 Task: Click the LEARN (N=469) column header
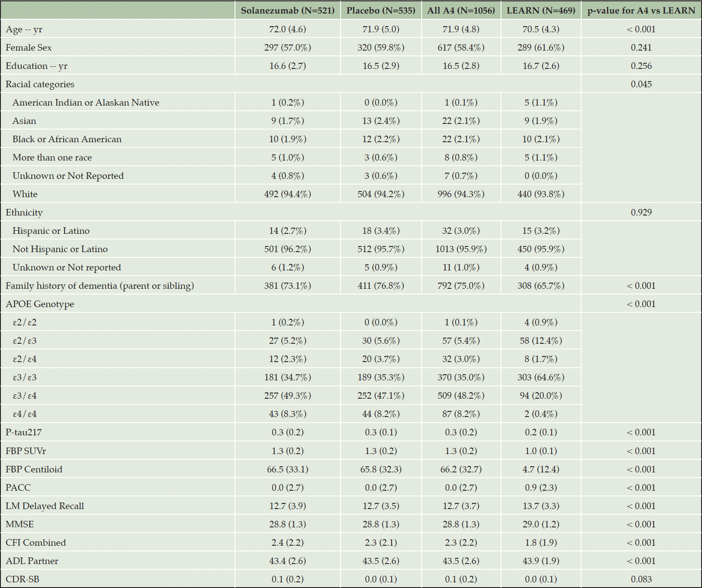pos(541,10)
